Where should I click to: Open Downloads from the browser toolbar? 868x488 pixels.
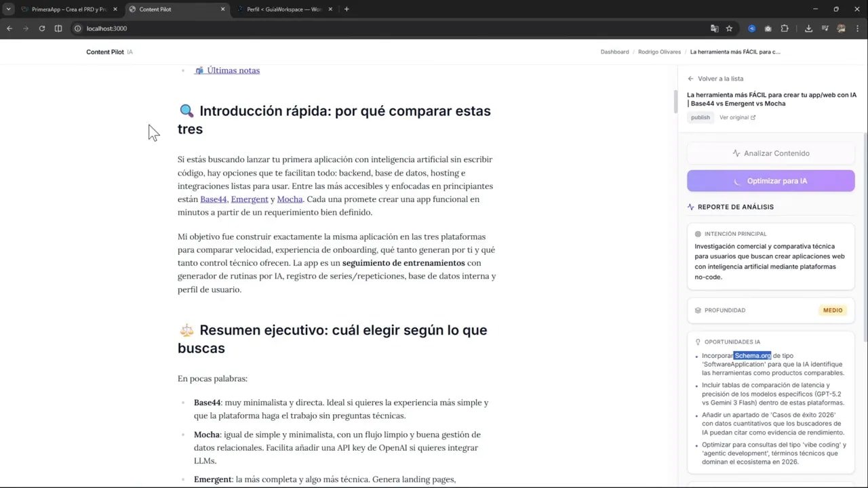[808, 28]
